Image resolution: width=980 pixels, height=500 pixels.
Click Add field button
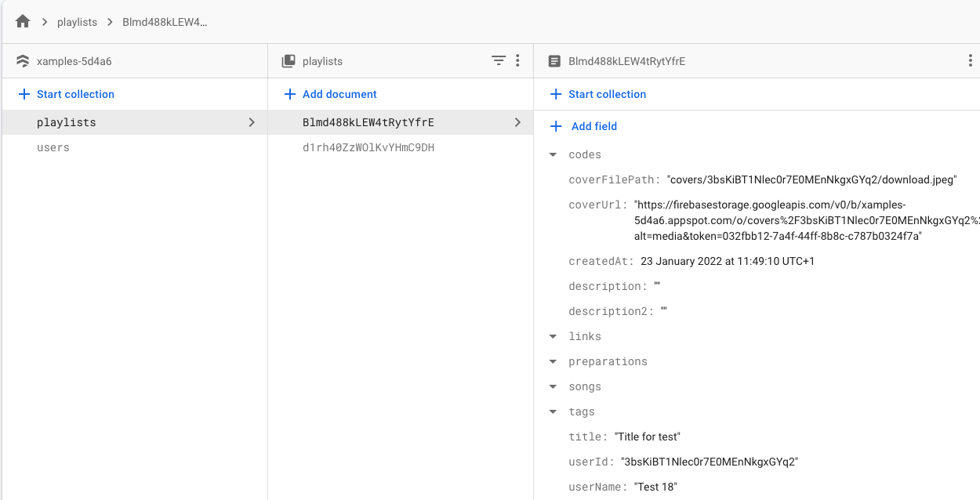[584, 126]
